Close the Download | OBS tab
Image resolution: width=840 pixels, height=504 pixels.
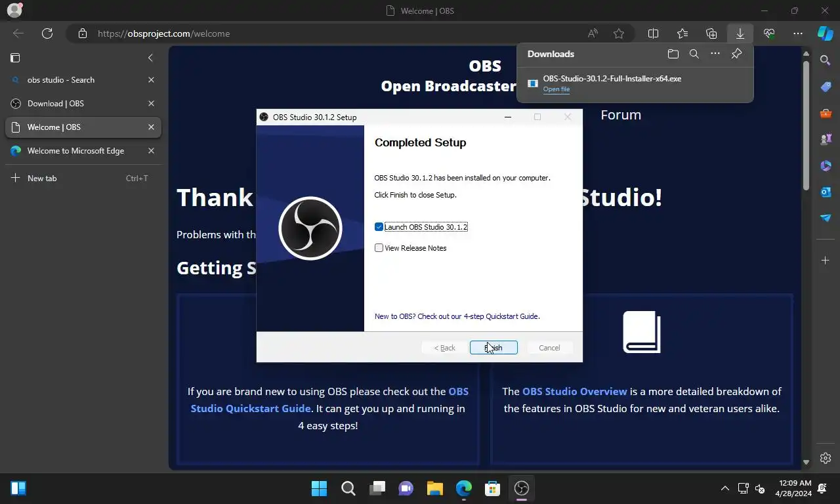click(x=151, y=104)
